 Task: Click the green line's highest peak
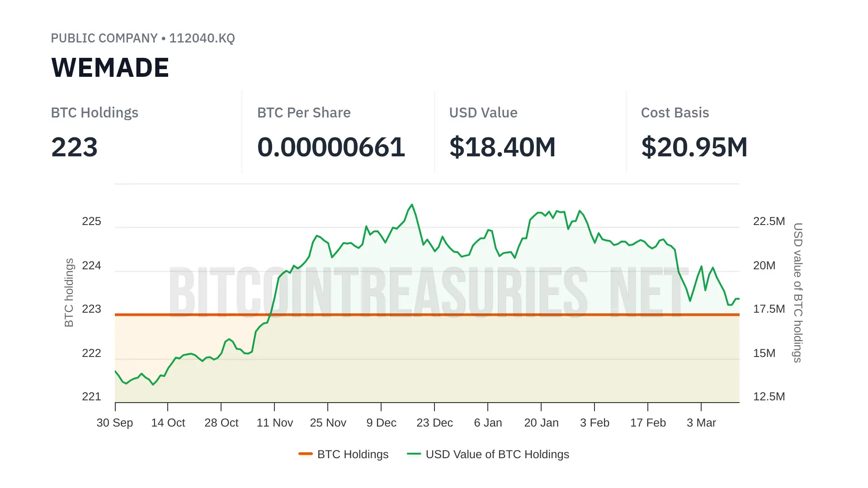click(412, 205)
